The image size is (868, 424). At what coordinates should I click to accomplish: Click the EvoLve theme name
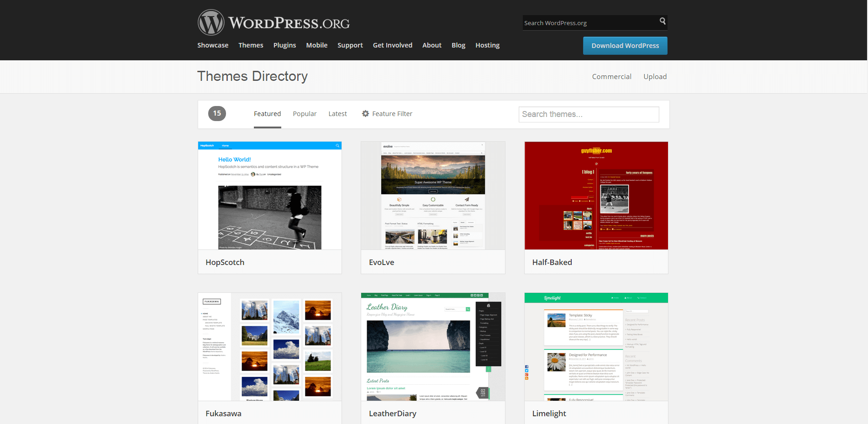[x=381, y=262]
